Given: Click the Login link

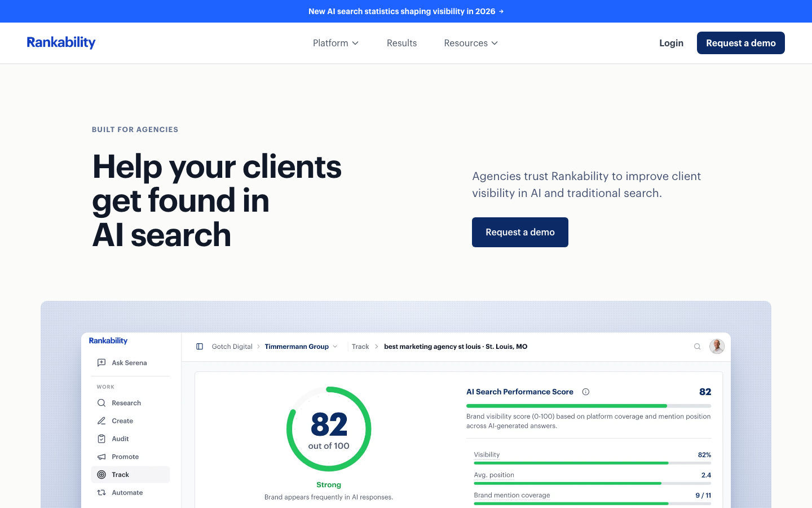Looking at the screenshot, I should pos(671,43).
